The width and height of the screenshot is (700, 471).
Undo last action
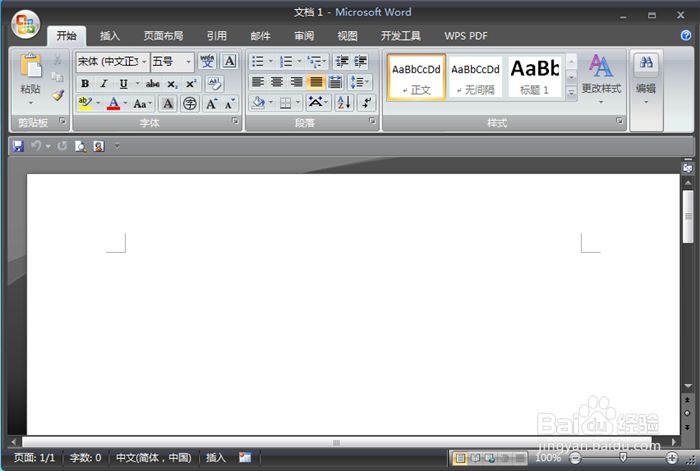pos(36,146)
